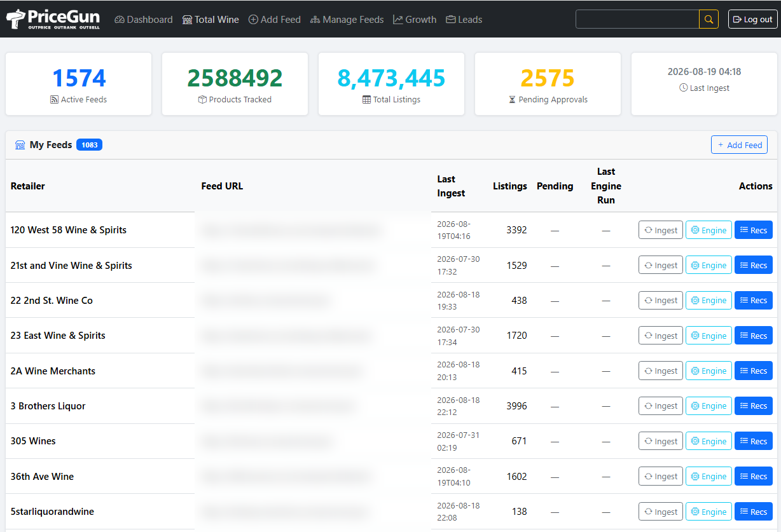Ingest the 2A Wine Merchants feed
This screenshot has height=532, width=781.
[661, 371]
